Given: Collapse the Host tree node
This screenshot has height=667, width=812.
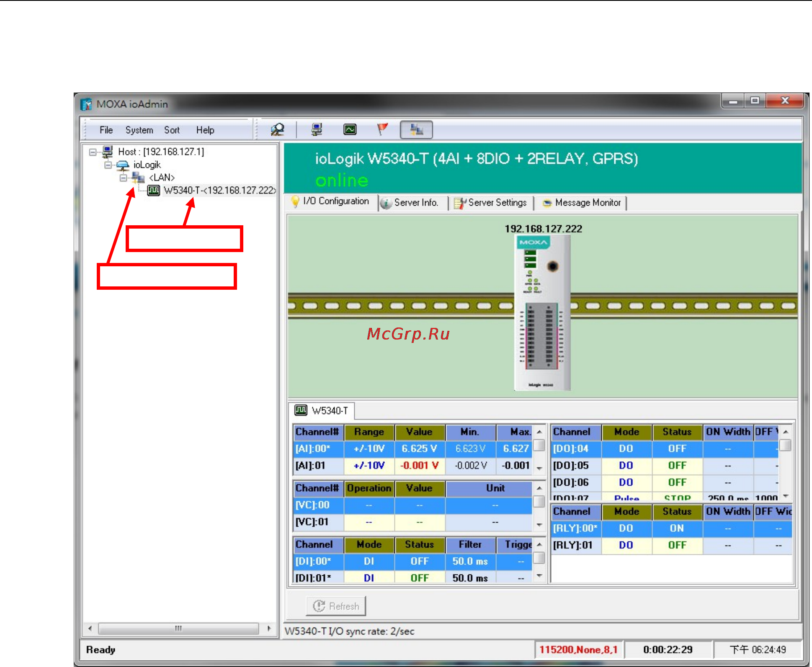Looking at the screenshot, I should [x=93, y=152].
